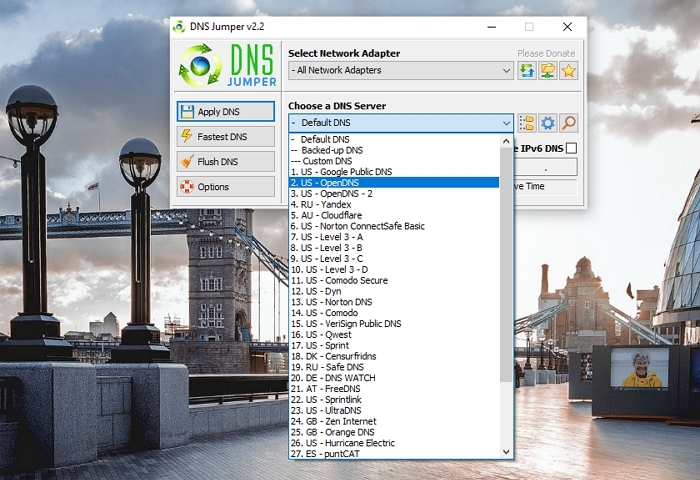The height and width of the screenshot is (480, 700).
Task: Select US - UltraDNS
Action: (394, 411)
